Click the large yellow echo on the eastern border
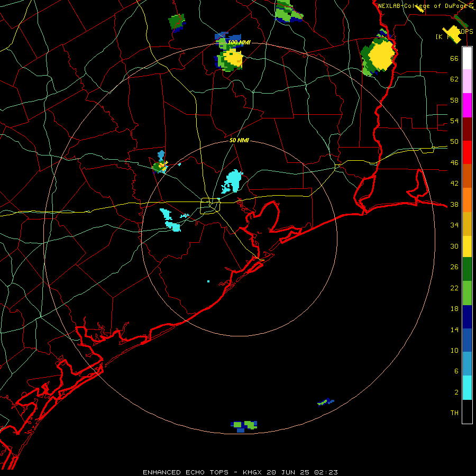Viewport: 476px width, 476px height. point(381,56)
